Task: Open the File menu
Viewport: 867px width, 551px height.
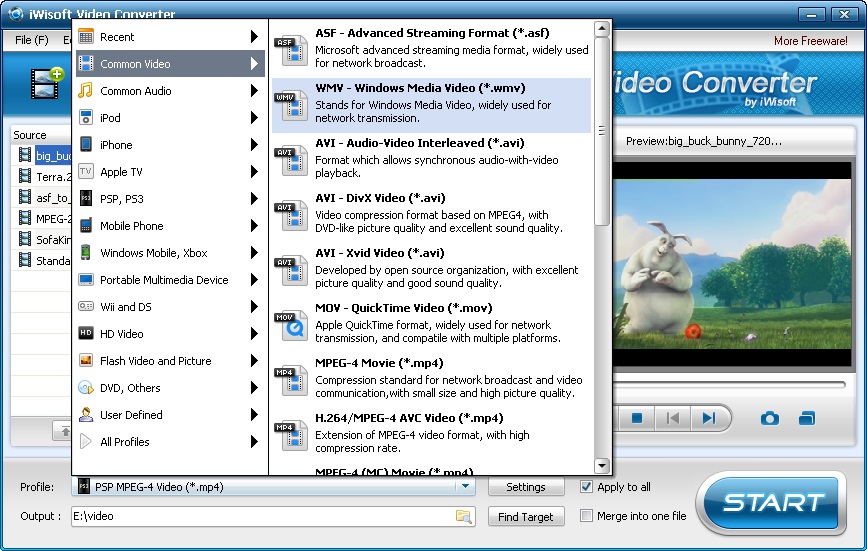Action: point(31,40)
